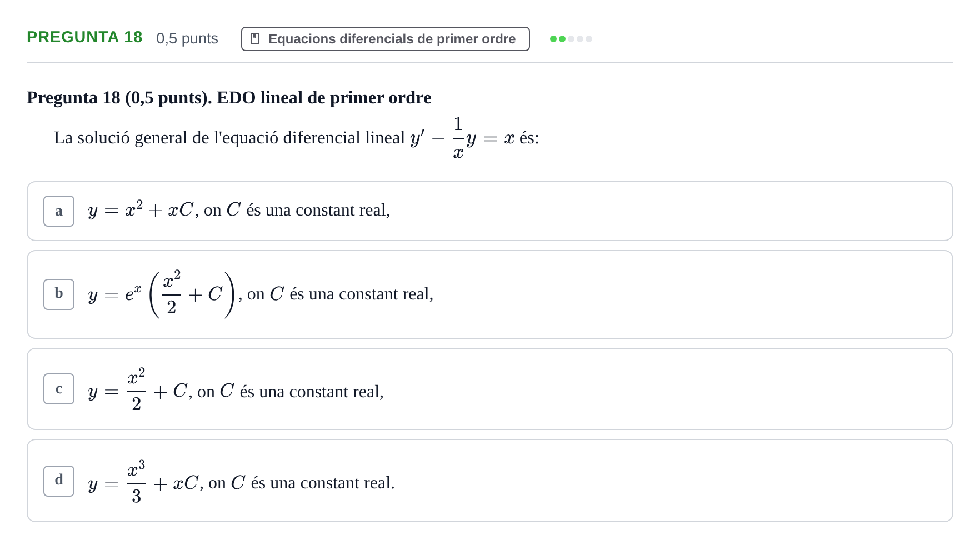Mark answer letter box c
This screenshot has height=550, width=980.
(59, 389)
